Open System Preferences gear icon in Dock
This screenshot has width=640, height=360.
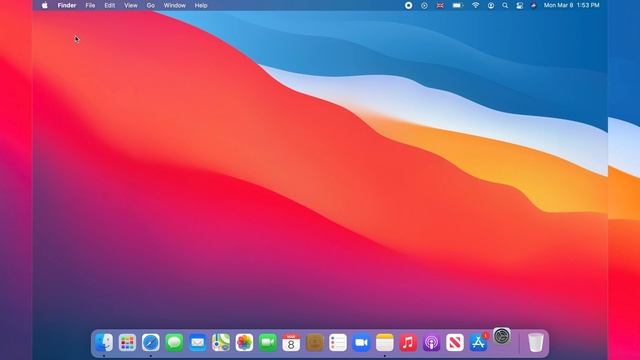click(502, 336)
